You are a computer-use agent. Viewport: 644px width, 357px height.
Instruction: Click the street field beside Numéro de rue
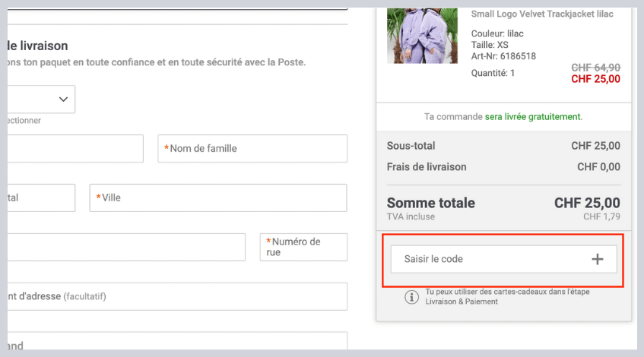[x=126, y=247]
